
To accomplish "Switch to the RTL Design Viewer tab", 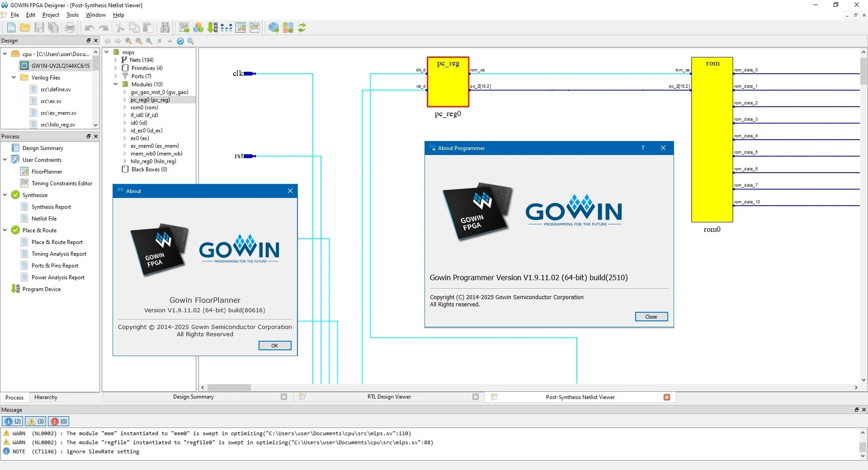I will pyautogui.click(x=389, y=397).
